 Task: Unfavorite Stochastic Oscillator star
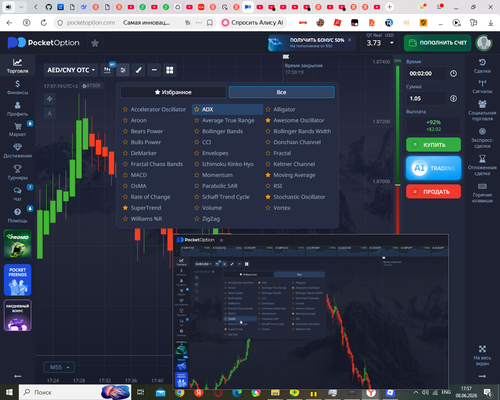pyautogui.click(x=268, y=197)
